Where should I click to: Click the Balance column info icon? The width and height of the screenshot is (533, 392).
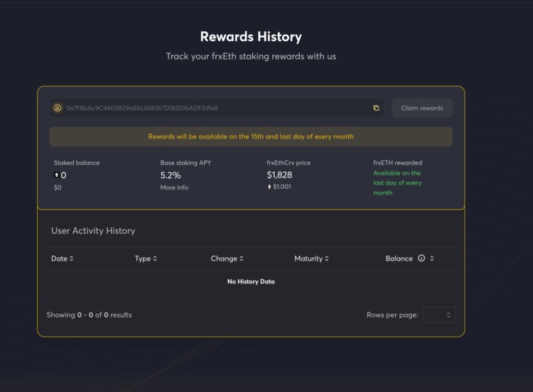[421, 258]
